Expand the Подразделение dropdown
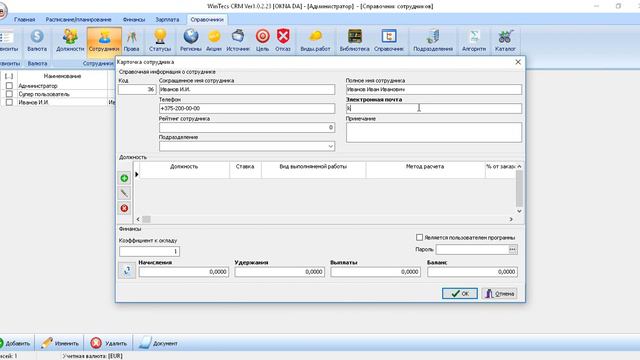The image size is (640, 360). tap(331, 146)
